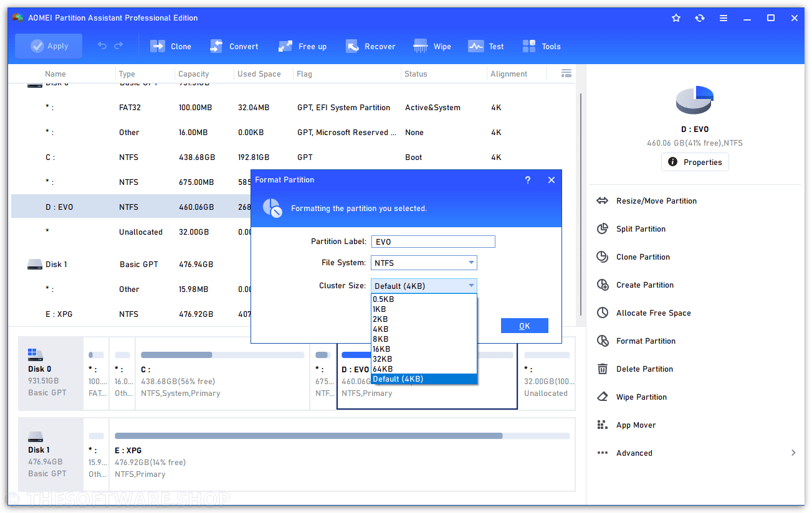Select the Unallocated 32.00GB row
812x513 pixels.
(x=131, y=232)
